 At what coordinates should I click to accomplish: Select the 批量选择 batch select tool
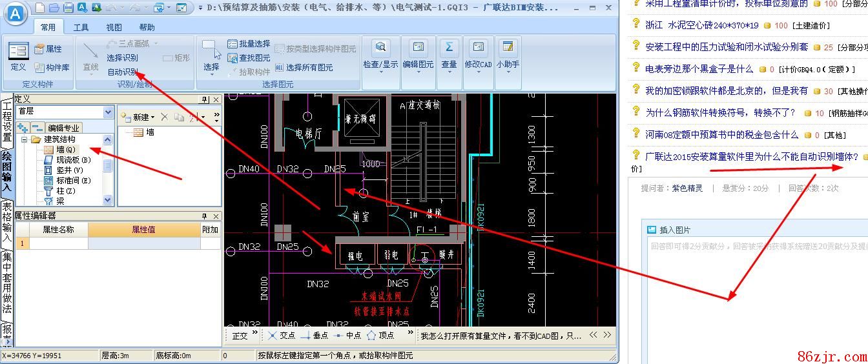point(249,44)
